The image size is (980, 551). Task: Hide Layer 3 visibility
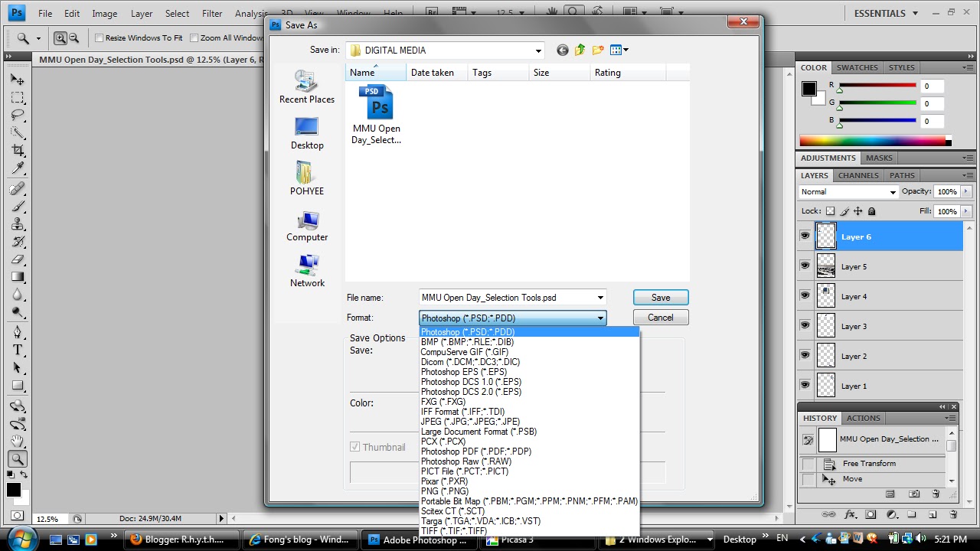(x=805, y=325)
